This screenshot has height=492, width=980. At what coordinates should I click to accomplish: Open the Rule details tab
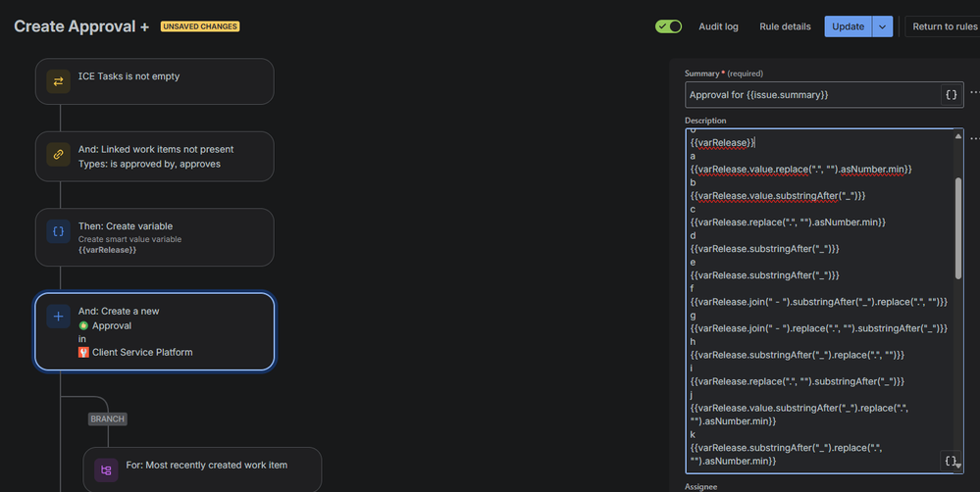[785, 26]
